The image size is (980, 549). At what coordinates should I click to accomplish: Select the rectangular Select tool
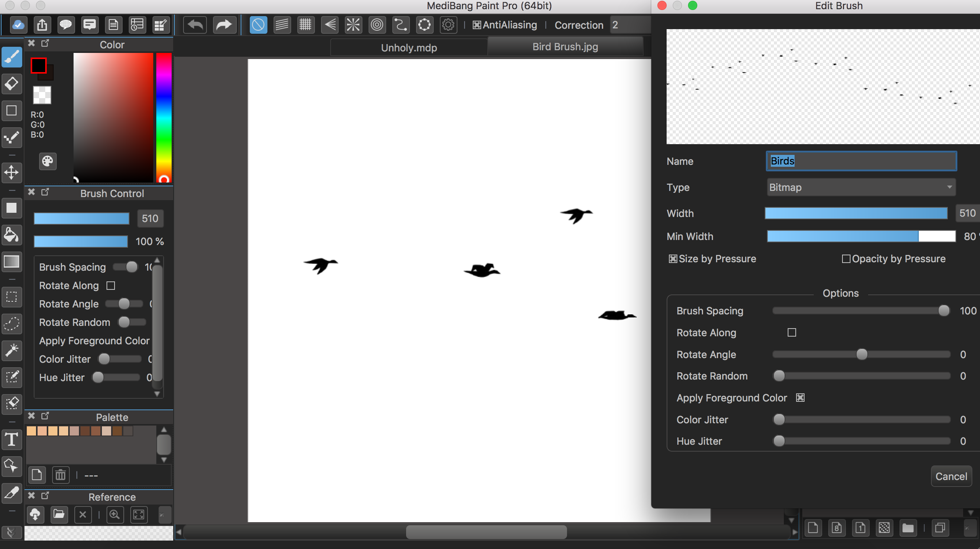(12, 297)
